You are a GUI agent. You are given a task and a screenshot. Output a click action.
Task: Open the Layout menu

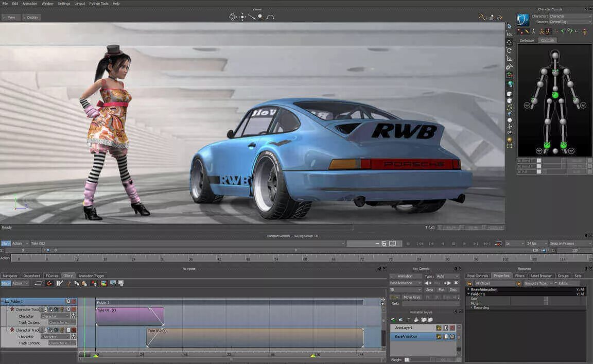coord(79,4)
